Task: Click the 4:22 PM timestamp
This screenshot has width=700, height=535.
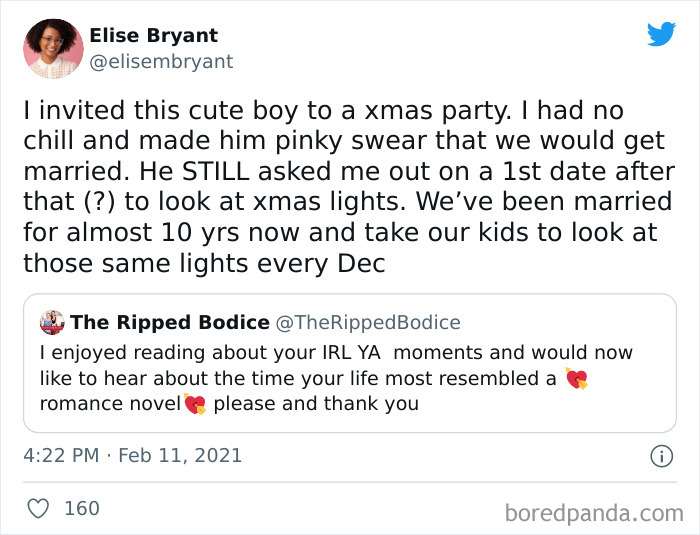Action: tap(60, 455)
